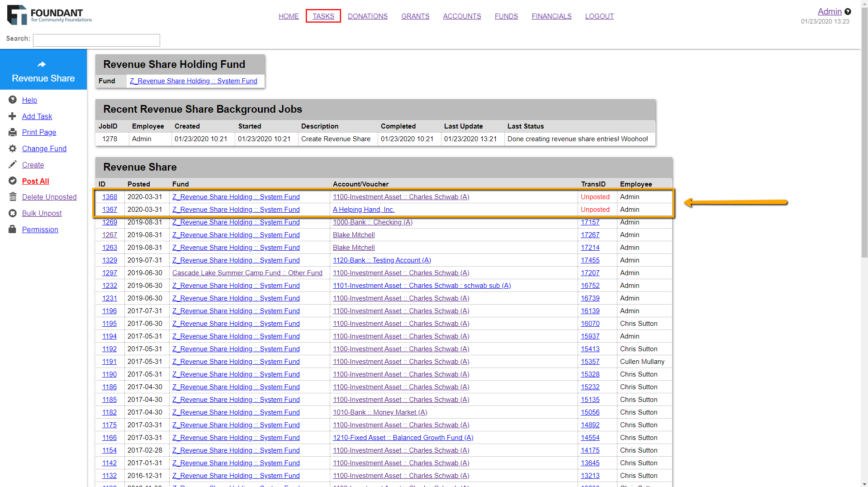The width and height of the screenshot is (868, 487).
Task: Click LOGOUT
Action: pos(599,16)
